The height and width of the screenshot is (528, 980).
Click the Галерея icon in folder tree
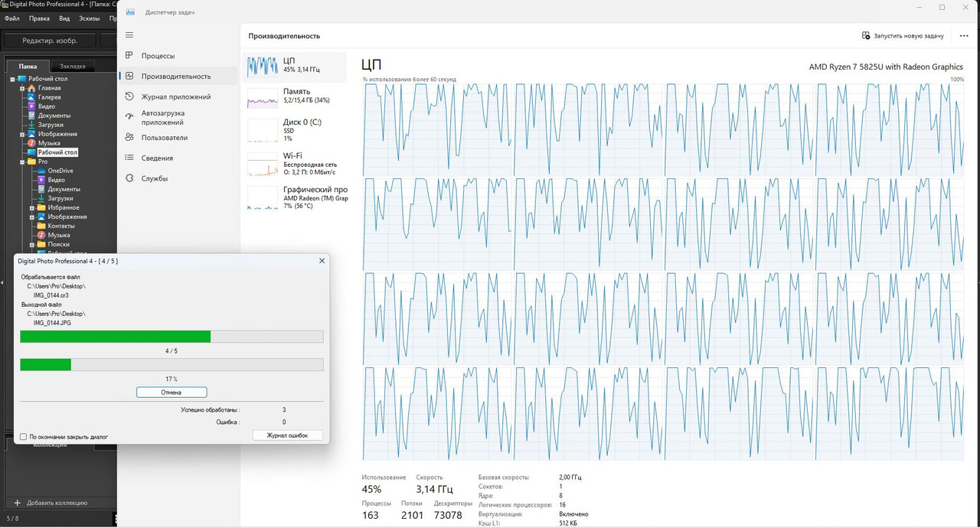coord(31,97)
